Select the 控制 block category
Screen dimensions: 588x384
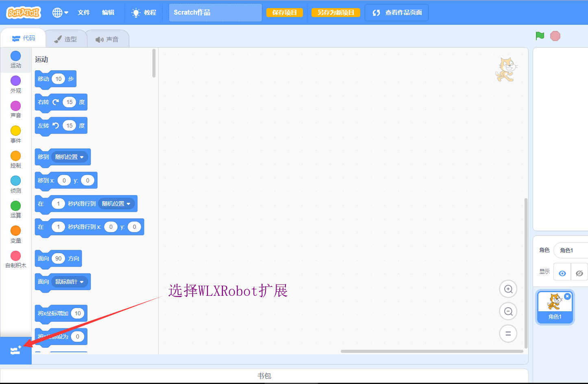coord(16,160)
